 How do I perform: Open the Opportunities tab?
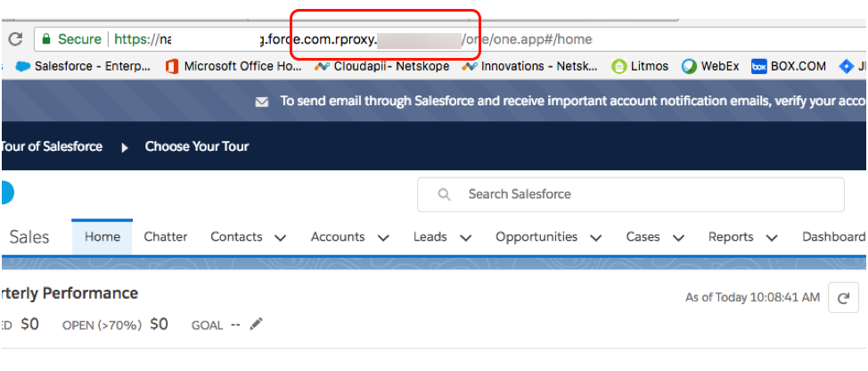(x=536, y=237)
